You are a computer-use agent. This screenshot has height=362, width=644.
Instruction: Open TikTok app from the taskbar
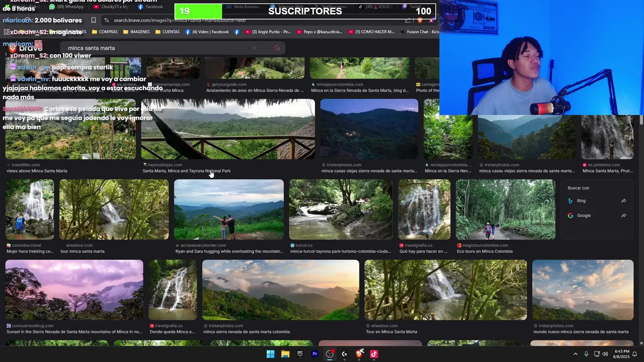[374, 354]
